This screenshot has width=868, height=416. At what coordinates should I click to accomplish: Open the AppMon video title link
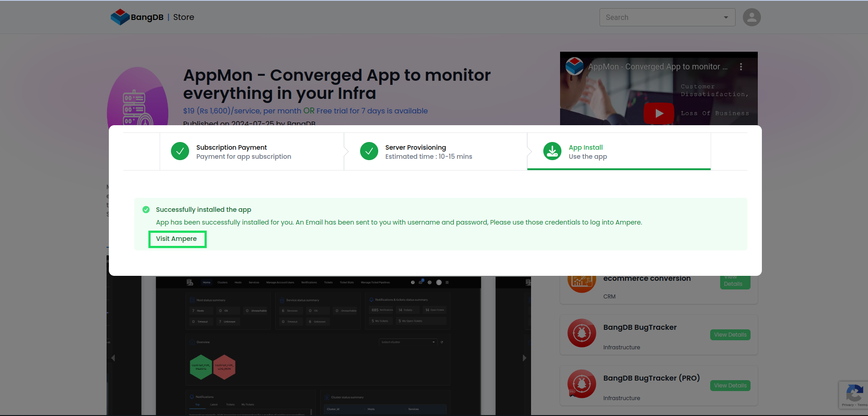(x=658, y=67)
